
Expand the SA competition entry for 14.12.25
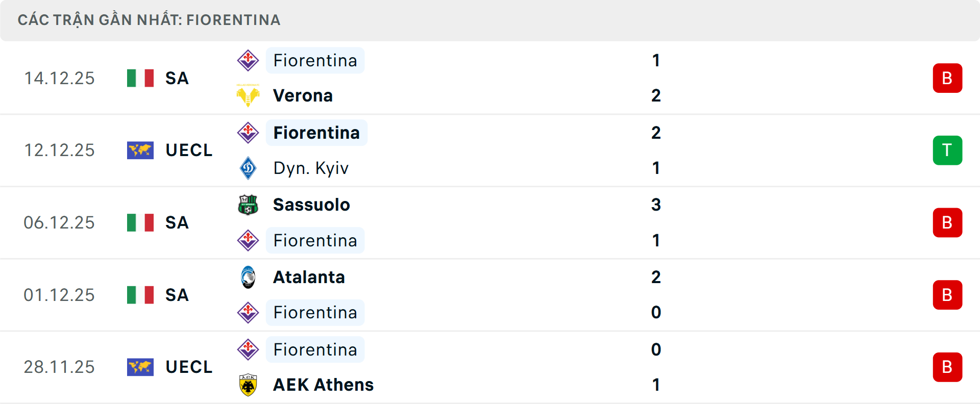tap(176, 79)
